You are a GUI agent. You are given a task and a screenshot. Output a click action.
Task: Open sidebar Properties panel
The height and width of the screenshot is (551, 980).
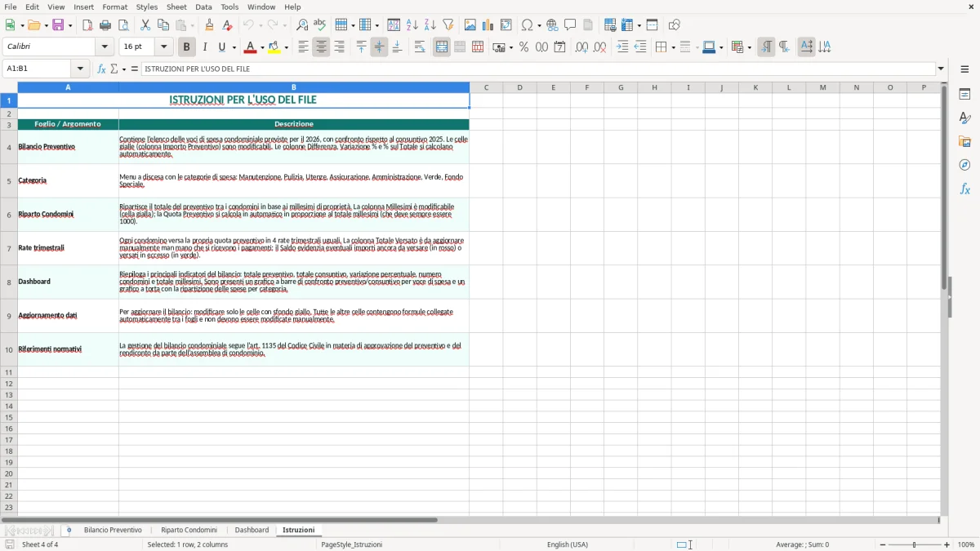click(x=964, y=95)
